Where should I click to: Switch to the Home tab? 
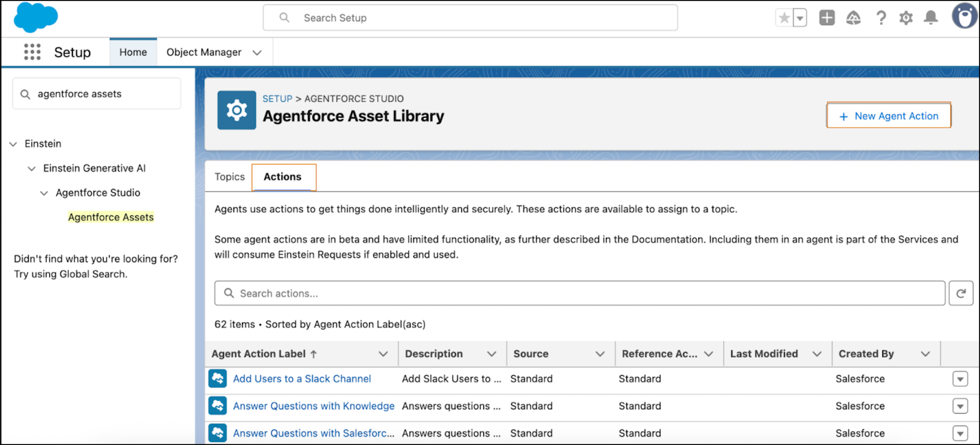coord(133,52)
